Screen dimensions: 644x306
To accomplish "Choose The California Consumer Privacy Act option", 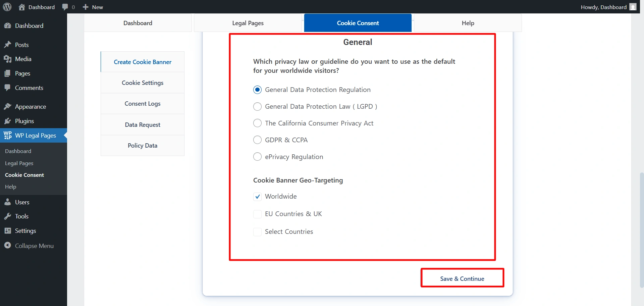I will click(257, 123).
